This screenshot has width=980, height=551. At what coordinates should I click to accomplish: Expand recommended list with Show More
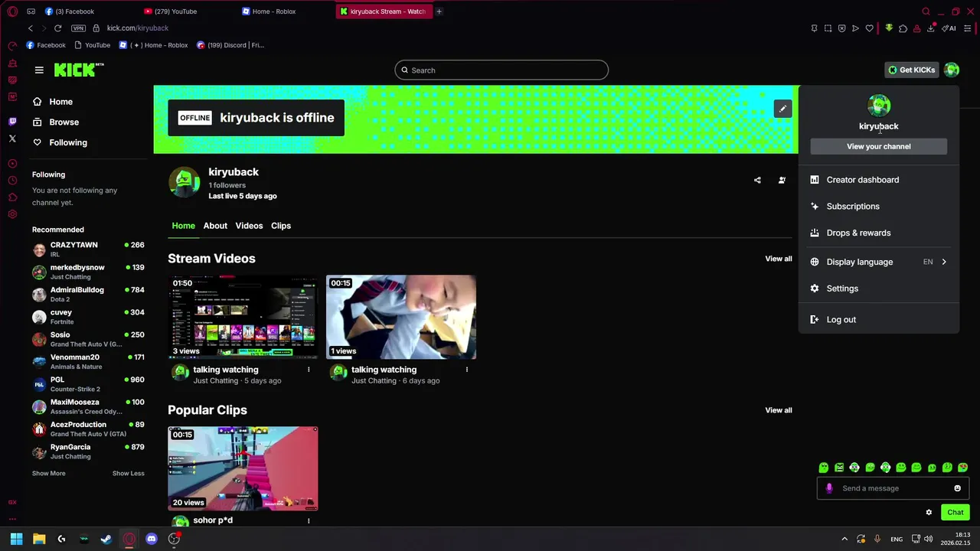click(x=48, y=473)
